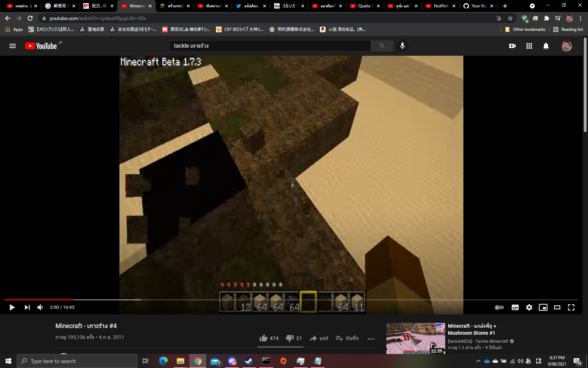Viewport: 588px width, 368px height.
Task: Switch to the Twitter tab
Action: tap(251, 6)
